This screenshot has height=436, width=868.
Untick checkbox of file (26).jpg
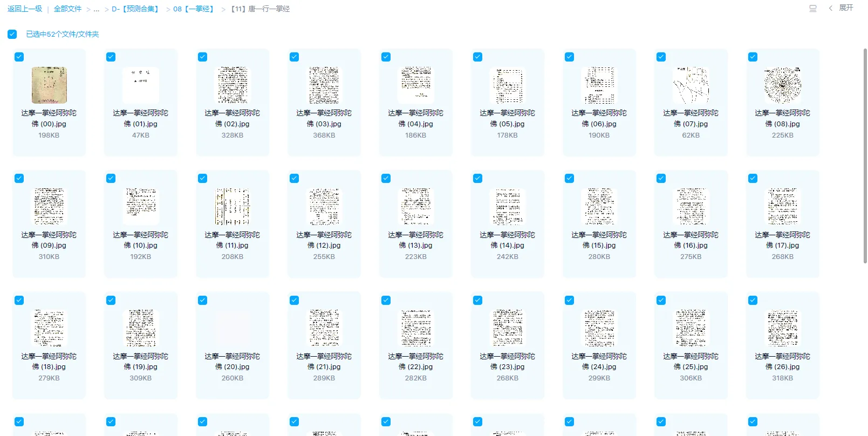[753, 300]
